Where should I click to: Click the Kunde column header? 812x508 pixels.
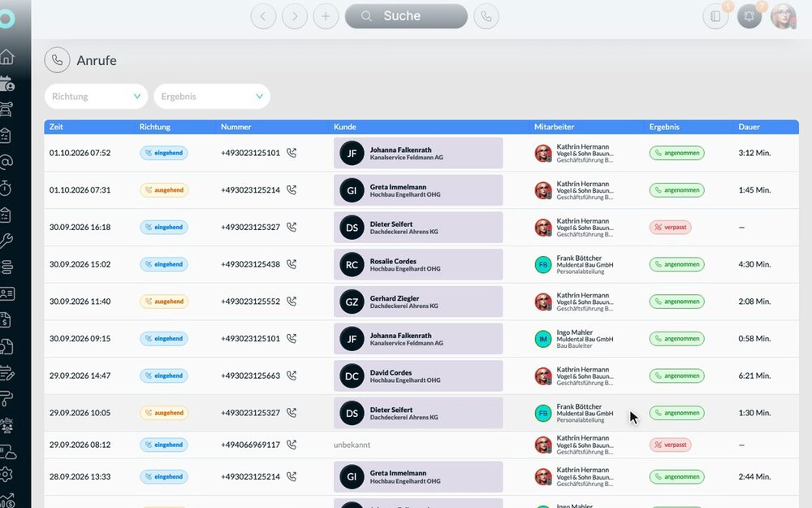pyautogui.click(x=345, y=127)
